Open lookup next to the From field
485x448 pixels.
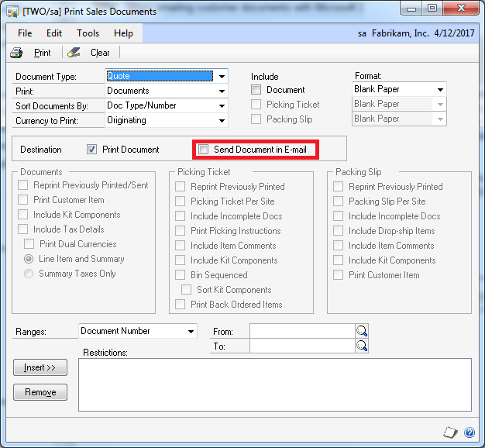tap(362, 331)
